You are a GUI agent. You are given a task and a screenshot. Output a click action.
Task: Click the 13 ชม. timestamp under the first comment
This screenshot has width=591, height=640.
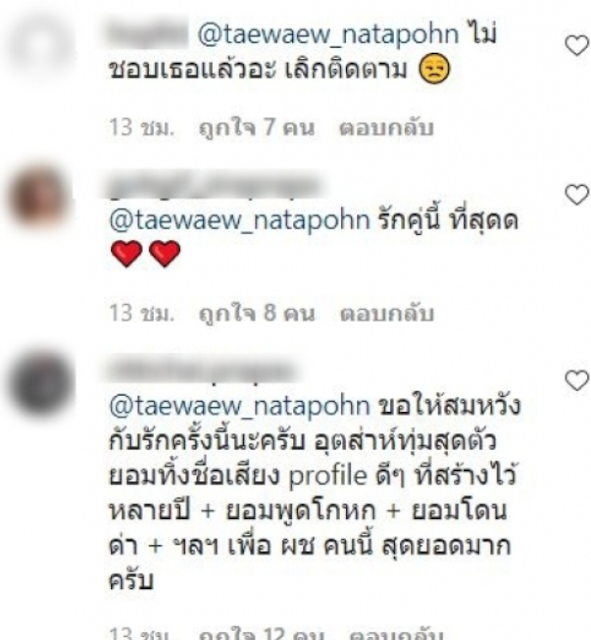click(x=142, y=127)
